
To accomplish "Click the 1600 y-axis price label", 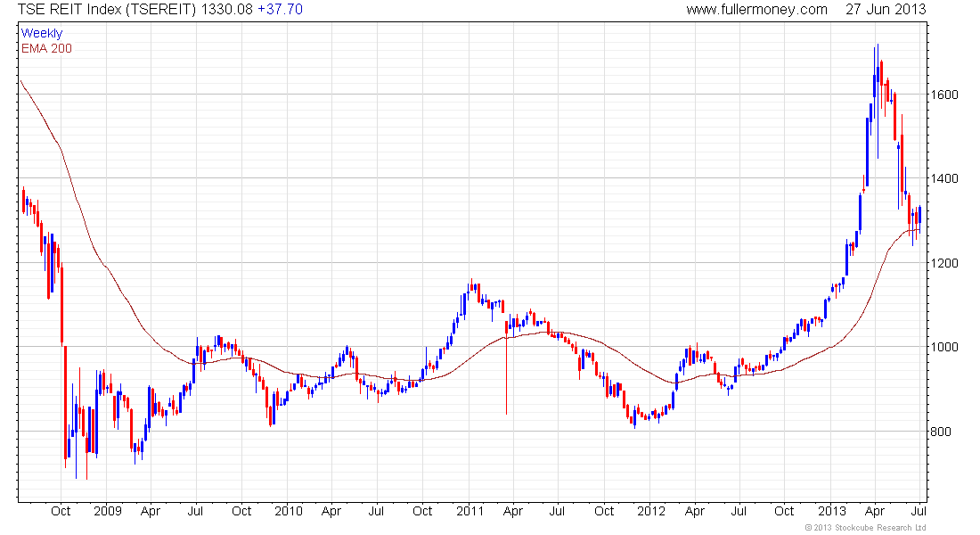I will pyautogui.click(x=944, y=95).
